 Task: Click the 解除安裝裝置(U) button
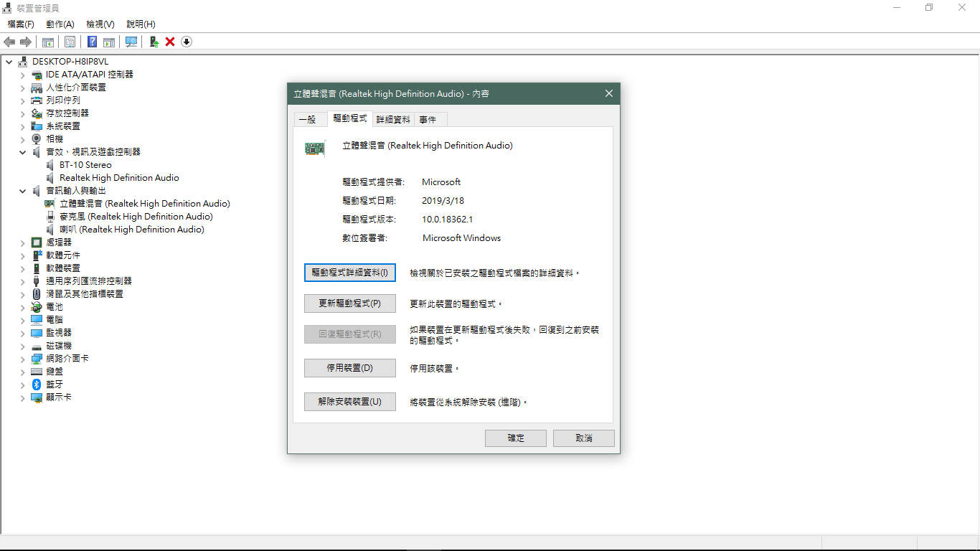pos(350,402)
